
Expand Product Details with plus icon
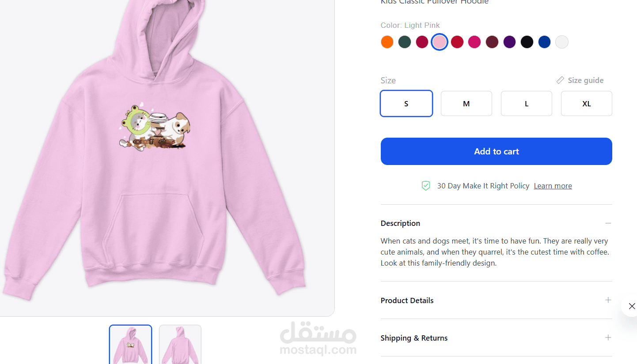click(608, 300)
